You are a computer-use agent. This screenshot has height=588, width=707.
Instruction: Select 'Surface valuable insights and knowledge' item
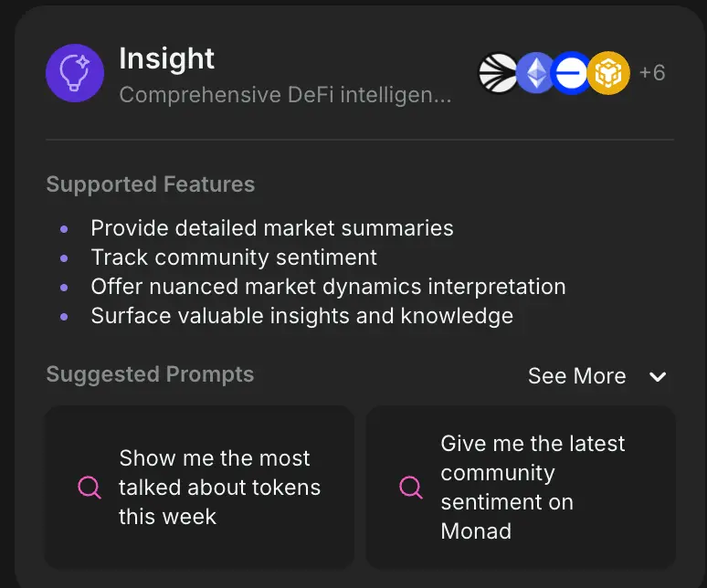[x=302, y=316]
